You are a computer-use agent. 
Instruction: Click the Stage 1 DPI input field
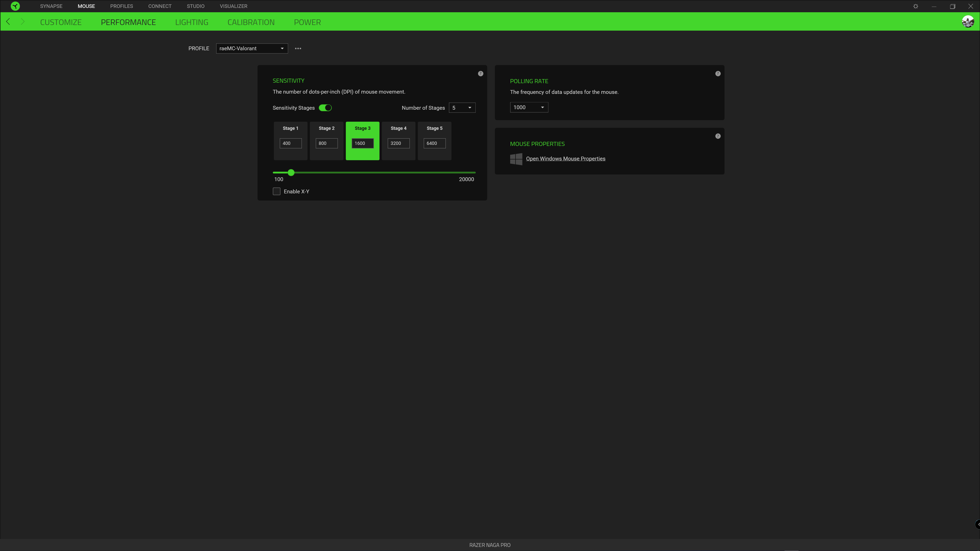click(x=290, y=143)
